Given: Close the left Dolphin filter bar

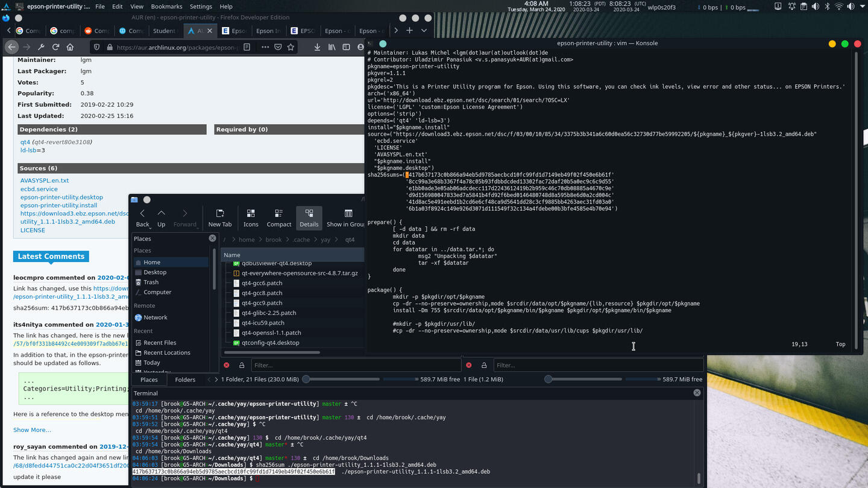Looking at the screenshot, I should coord(227,365).
